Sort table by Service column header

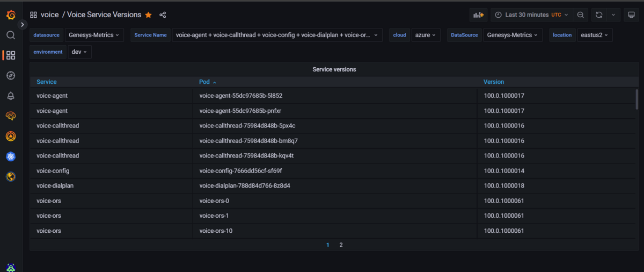pos(47,82)
